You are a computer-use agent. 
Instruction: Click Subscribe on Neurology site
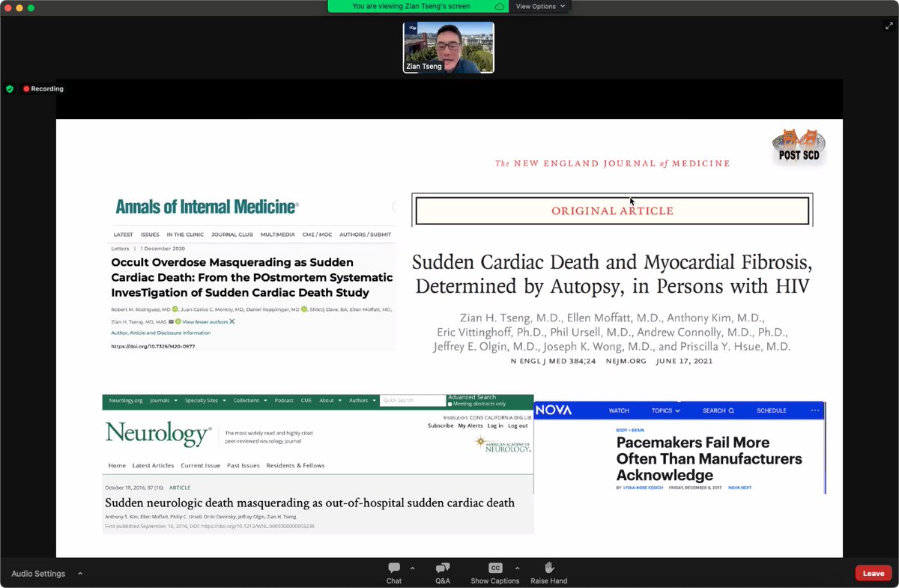tap(441, 425)
